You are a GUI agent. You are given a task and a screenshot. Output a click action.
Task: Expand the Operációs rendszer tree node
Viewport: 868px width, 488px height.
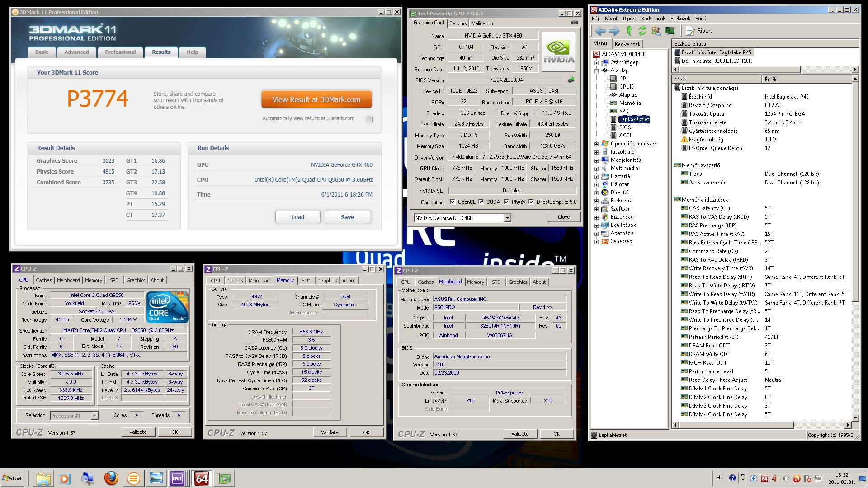[596, 144]
